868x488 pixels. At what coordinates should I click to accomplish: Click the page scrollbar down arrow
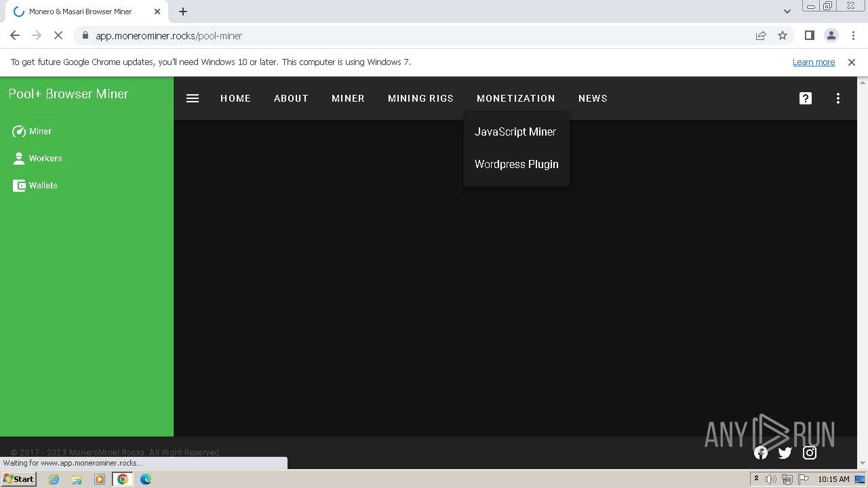point(863,464)
